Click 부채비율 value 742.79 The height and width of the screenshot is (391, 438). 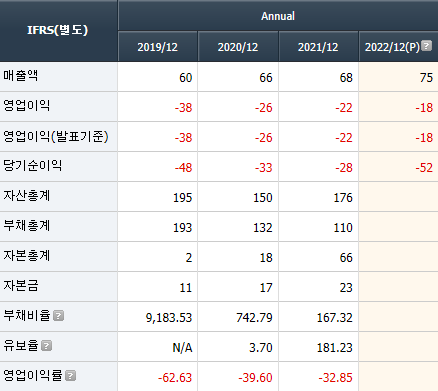click(x=254, y=318)
